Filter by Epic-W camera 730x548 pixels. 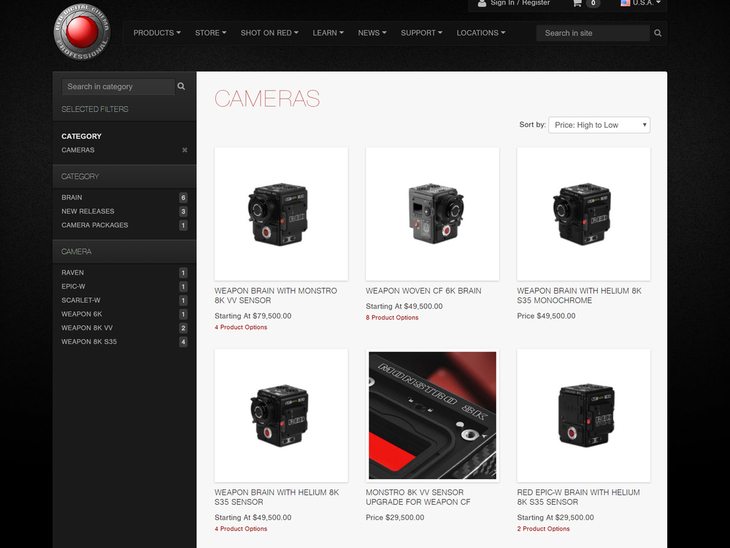point(73,286)
